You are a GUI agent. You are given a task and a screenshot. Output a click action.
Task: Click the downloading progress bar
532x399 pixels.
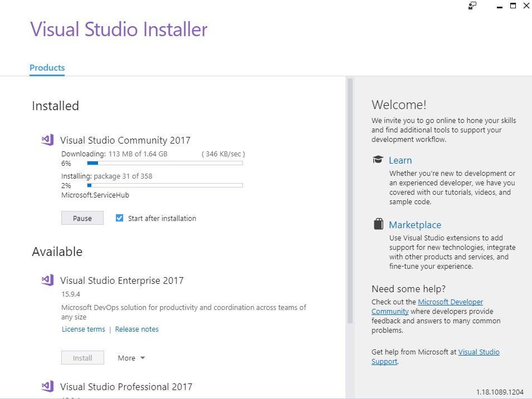point(164,163)
